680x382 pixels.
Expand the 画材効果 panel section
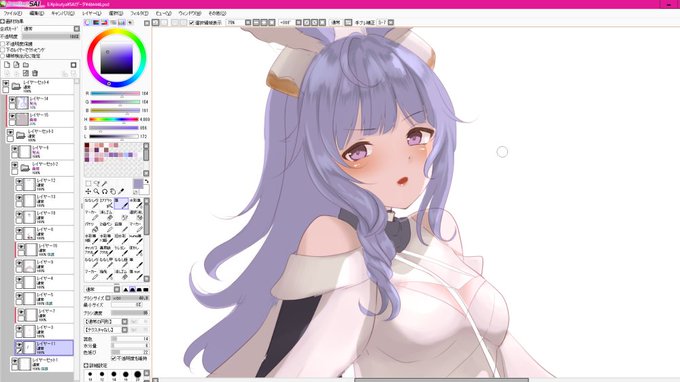click(x=3, y=21)
